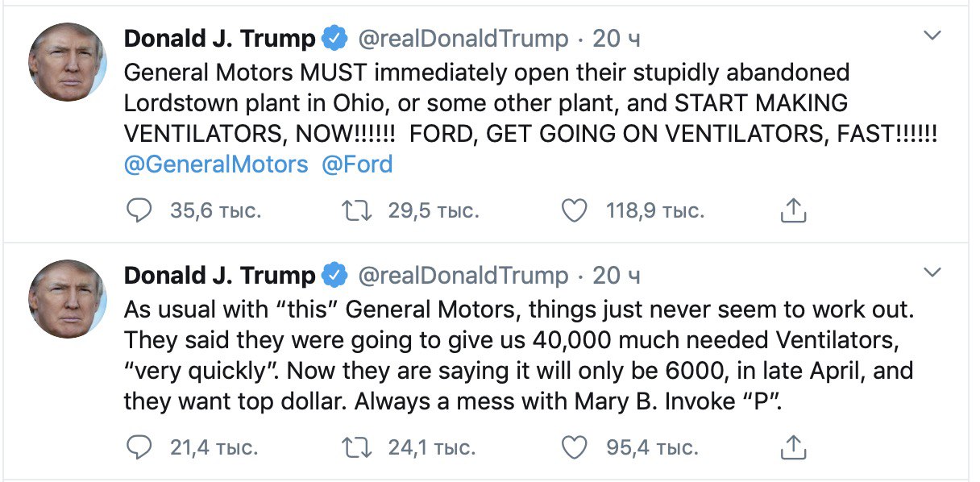The image size is (980, 482).
Task: Click the first tweet's profile avatar
Action: (68, 62)
